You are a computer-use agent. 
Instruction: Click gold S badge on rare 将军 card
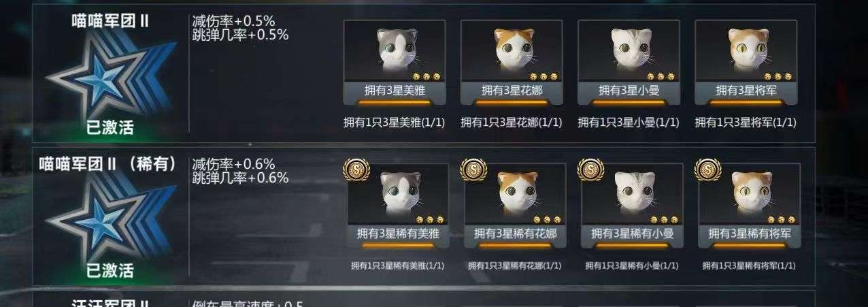coord(707,169)
